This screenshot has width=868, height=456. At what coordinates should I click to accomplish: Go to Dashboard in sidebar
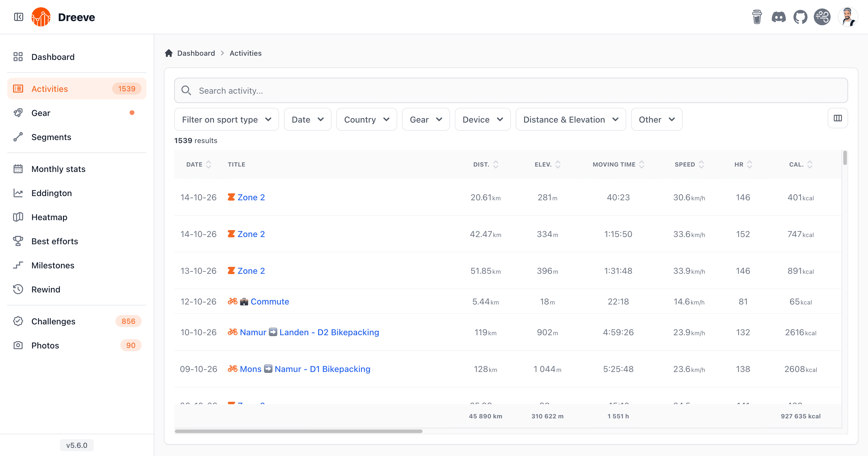[77, 57]
